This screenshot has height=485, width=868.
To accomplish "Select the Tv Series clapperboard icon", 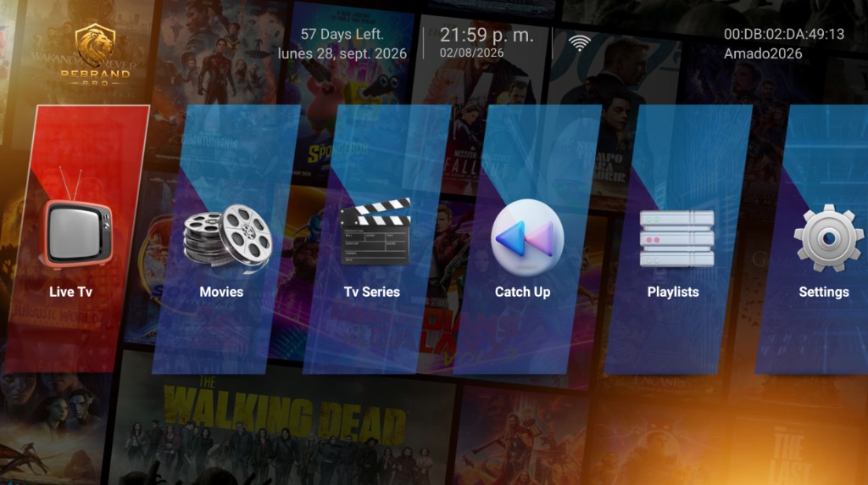I will click(x=376, y=231).
